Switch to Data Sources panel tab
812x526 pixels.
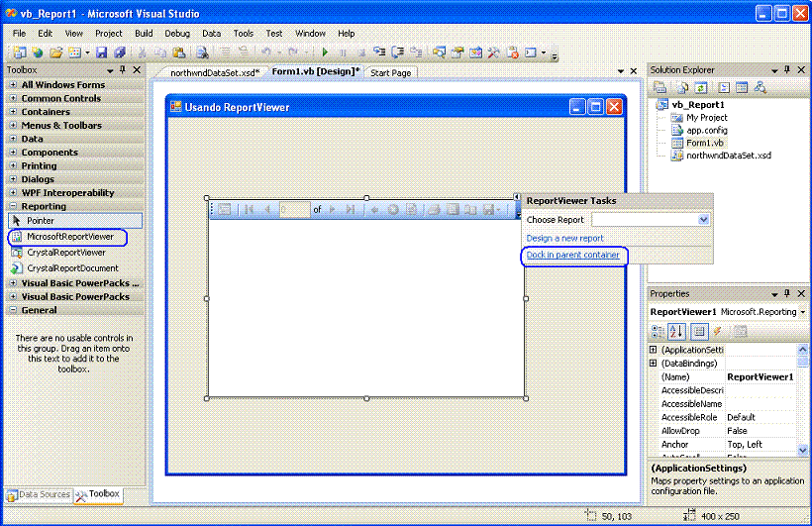(x=39, y=495)
